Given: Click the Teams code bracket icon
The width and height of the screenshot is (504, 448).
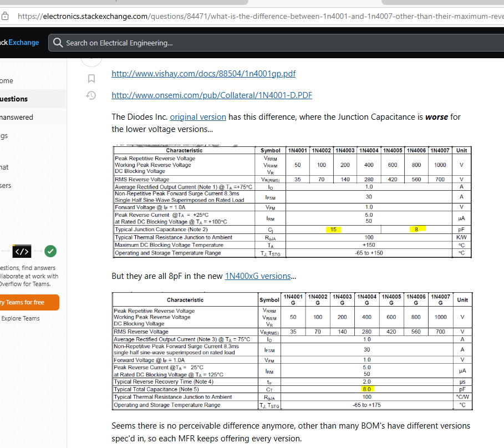Looking at the screenshot, I should tap(22, 252).
